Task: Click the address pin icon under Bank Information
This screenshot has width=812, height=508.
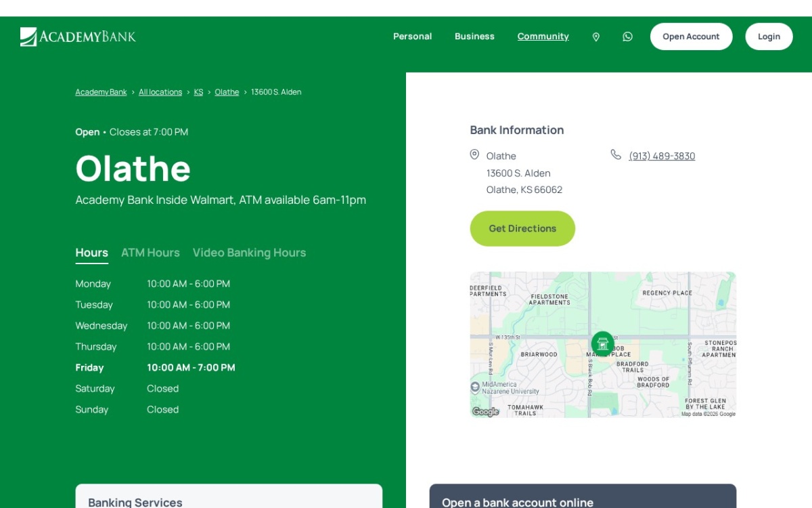Action: [474, 154]
